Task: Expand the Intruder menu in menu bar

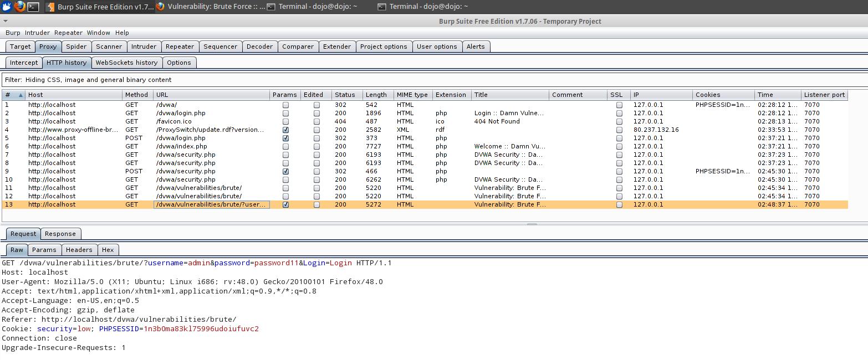Action: pos(37,33)
